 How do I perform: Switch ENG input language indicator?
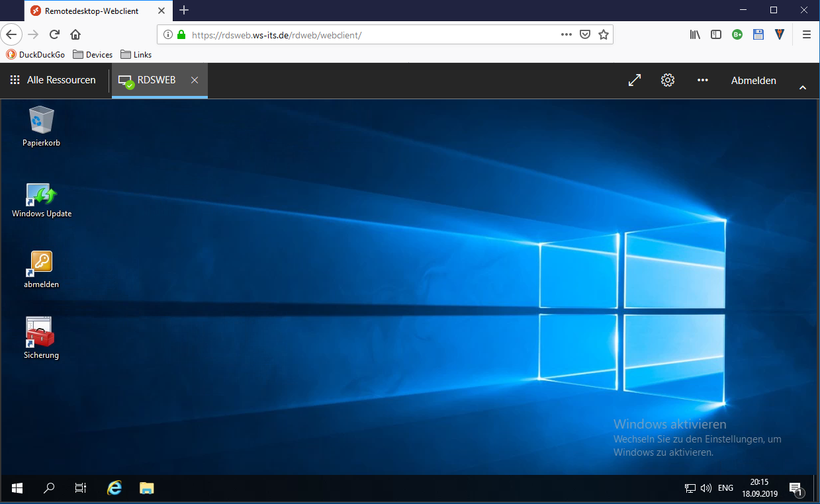(725, 488)
